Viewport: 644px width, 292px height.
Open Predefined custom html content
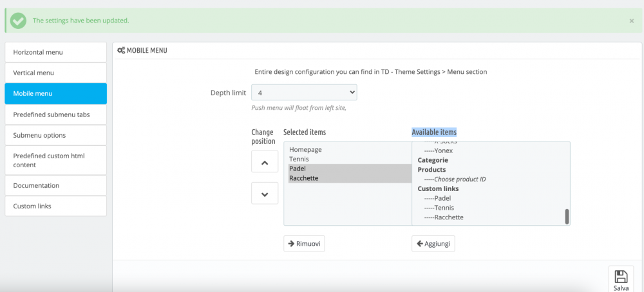pyautogui.click(x=55, y=160)
